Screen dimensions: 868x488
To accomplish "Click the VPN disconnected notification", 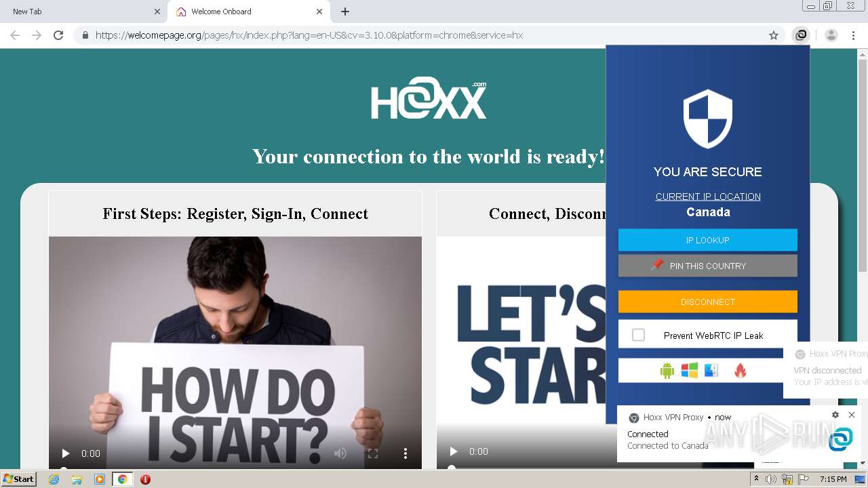I will (825, 370).
